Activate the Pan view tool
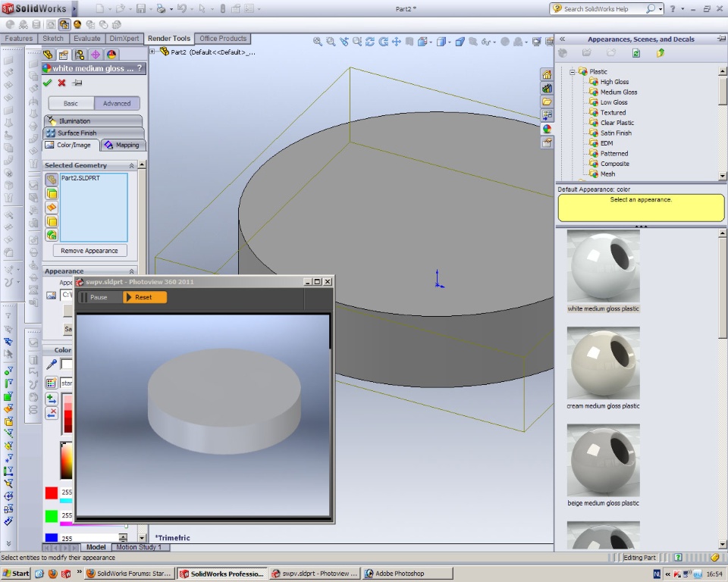The image size is (728, 582). click(397, 42)
